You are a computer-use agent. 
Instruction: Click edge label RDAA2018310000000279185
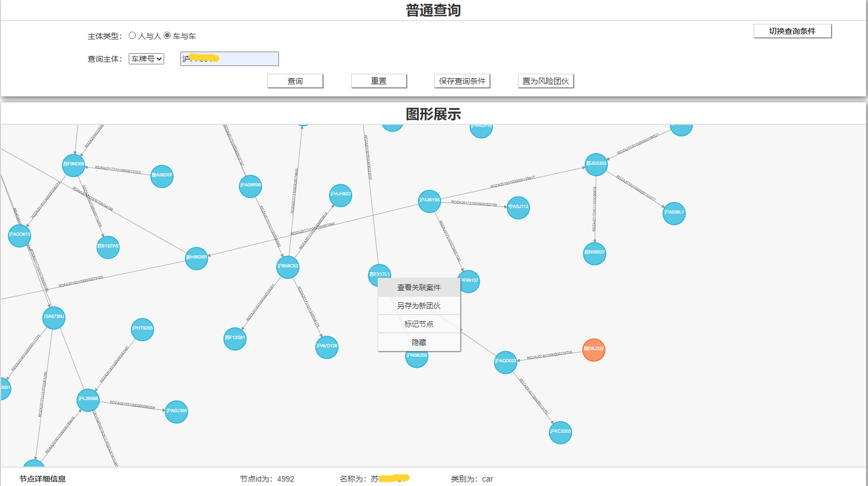[81, 281]
